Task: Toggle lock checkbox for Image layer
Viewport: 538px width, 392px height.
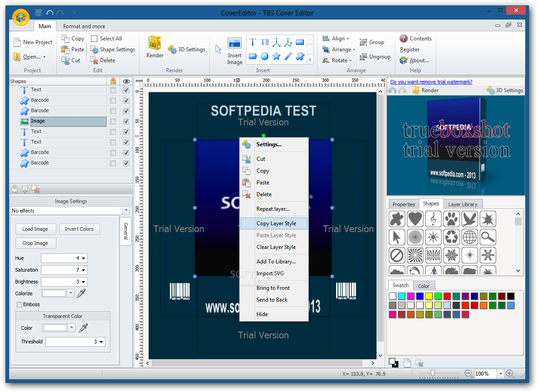Action: point(113,121)
